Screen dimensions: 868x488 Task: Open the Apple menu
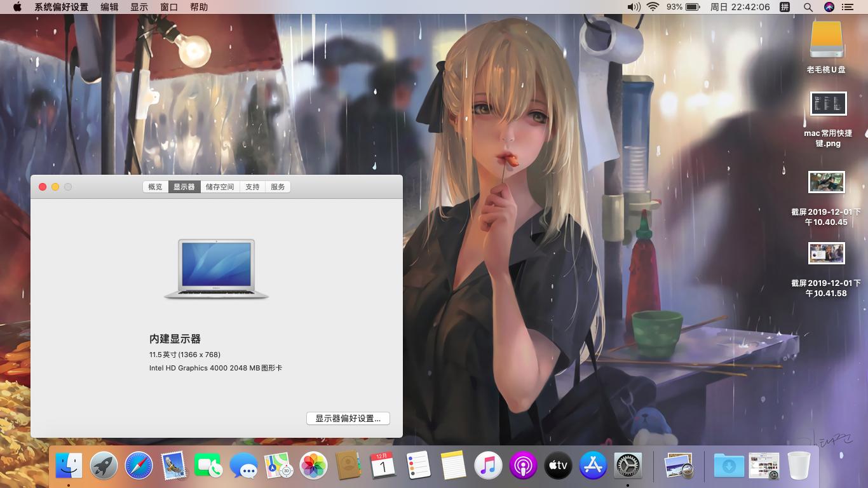point(17,7)
